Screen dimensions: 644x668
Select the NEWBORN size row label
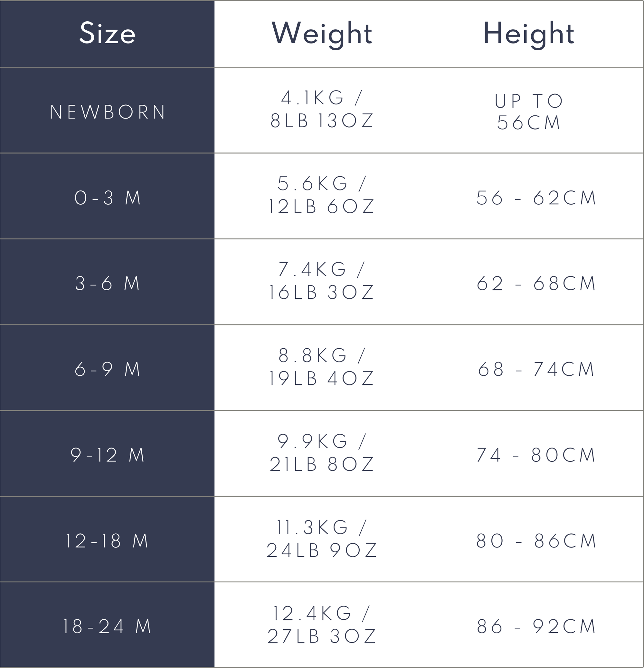107,112
